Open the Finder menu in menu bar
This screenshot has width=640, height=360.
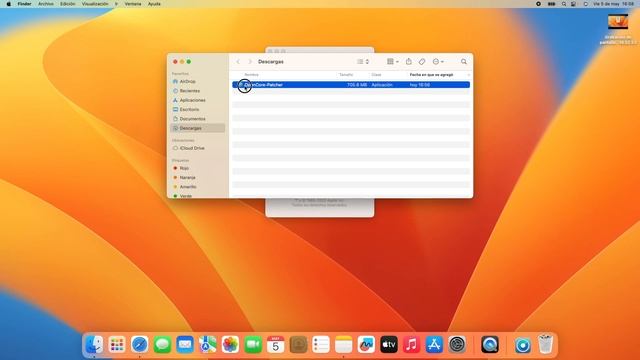[24, 4]
